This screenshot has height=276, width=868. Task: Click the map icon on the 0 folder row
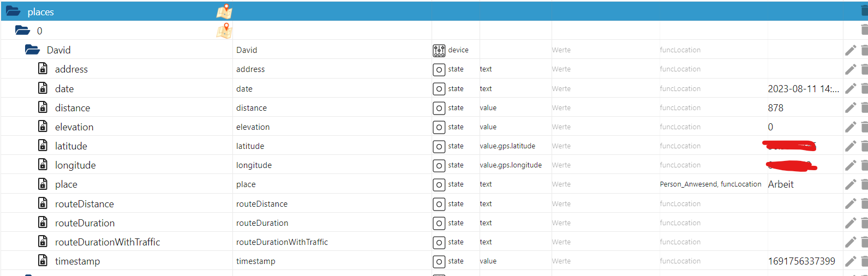tap(224, 31)
